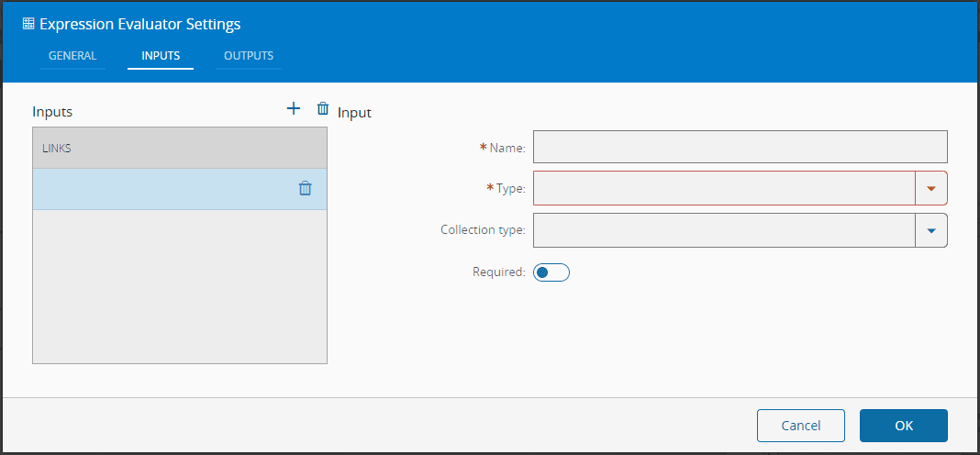Expand the Collection type dropdown arrow
This screenshot has height=455, width=980.
pyautogui.click(x=931, y=230)
